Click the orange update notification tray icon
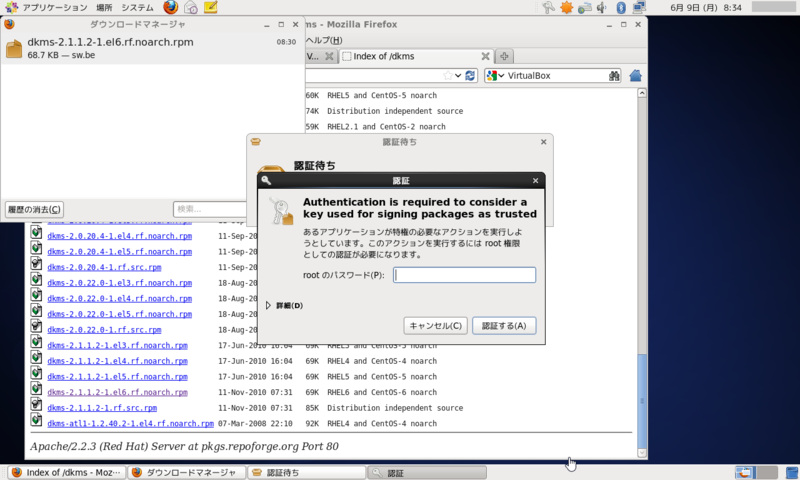This screenshot has width=800, height=480. 566,7
